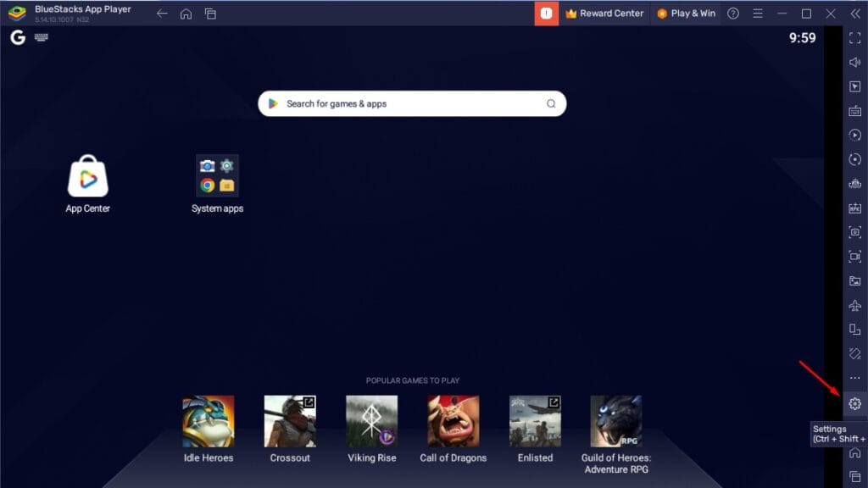This screenshot has width=868, height=488.
Task: Open the game controls keyboard icon
Action: click(854, 111)
